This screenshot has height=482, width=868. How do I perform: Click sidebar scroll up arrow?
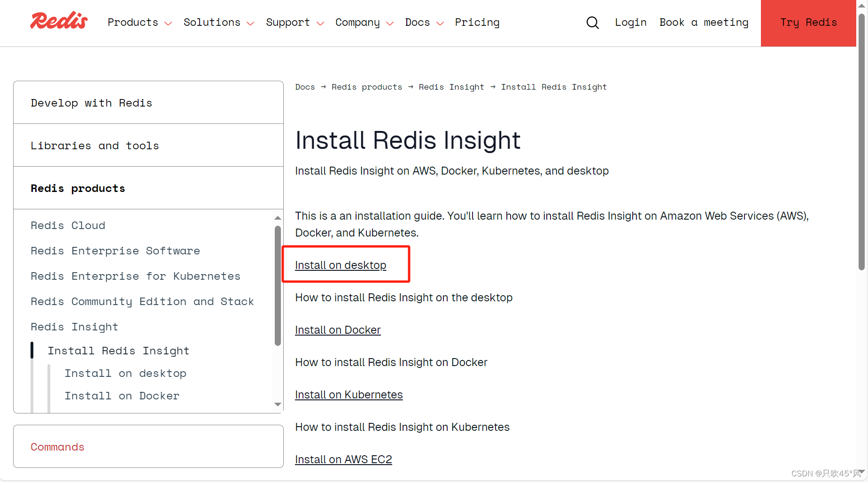[278, 218]
